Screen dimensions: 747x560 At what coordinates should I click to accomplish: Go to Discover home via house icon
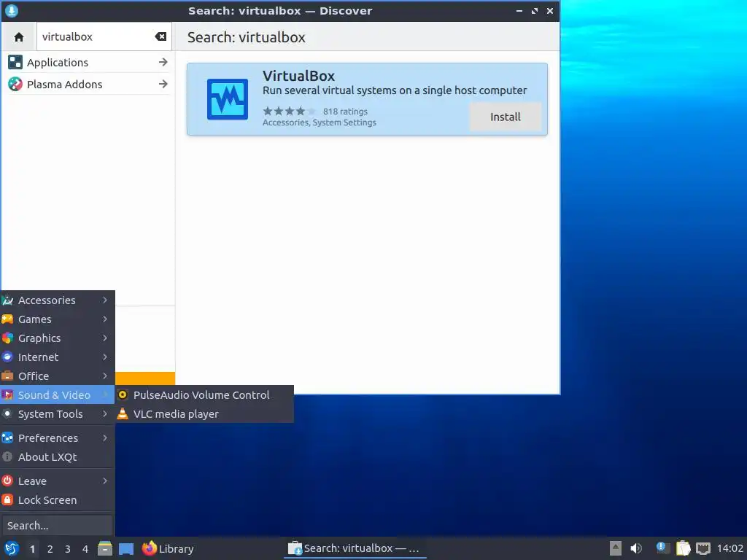click(19, 36)
